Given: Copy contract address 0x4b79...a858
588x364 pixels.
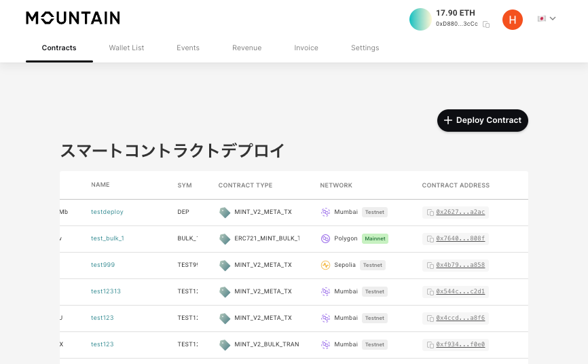Looking at the screenshot, I should click(430, 266).
